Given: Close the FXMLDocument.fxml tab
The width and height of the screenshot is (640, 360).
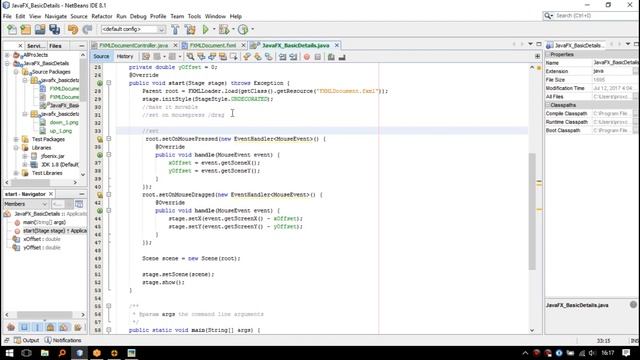Looking at the screenshot, I should pyautogui.click(x=243, y=45).
